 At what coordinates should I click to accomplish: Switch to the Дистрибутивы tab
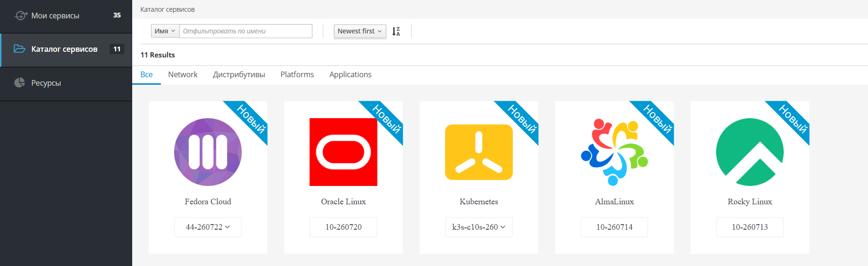tap(239, 74)
